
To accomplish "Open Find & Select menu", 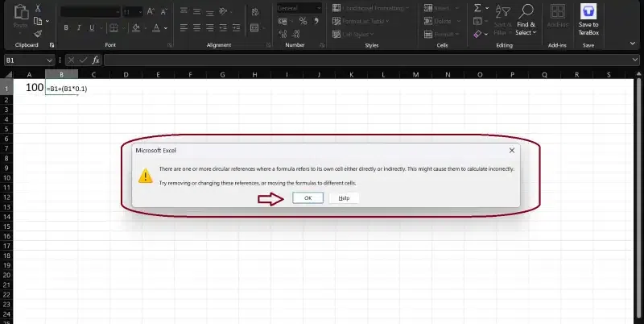I will [x=526, y=19].
